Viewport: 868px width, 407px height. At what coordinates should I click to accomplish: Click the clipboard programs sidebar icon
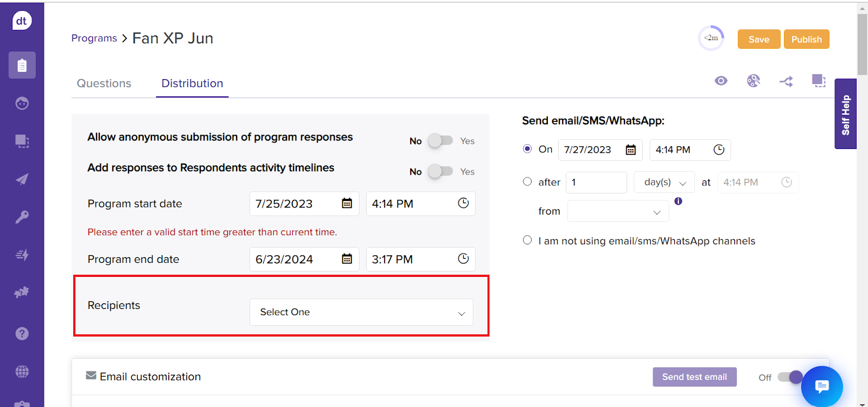(x=22, y=65)
